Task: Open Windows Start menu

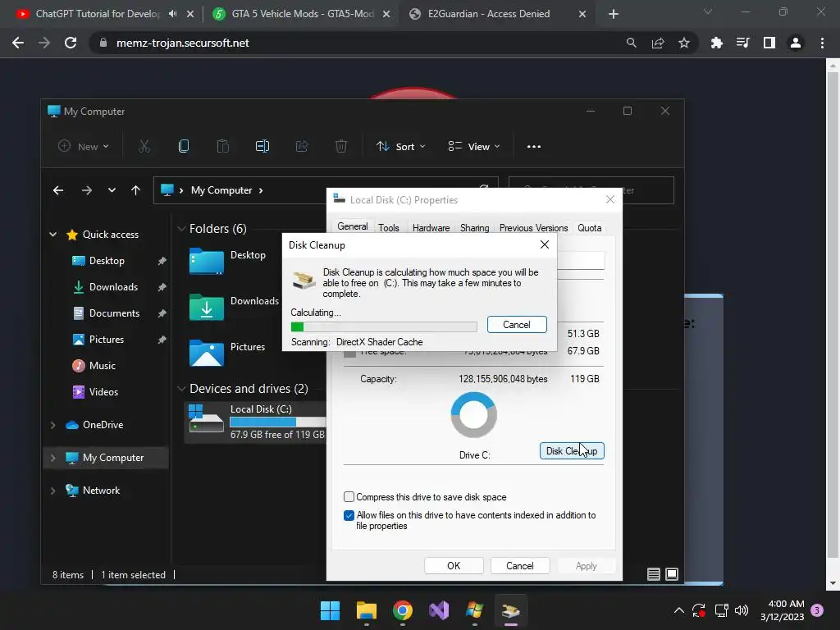Action: coord(330,610)
